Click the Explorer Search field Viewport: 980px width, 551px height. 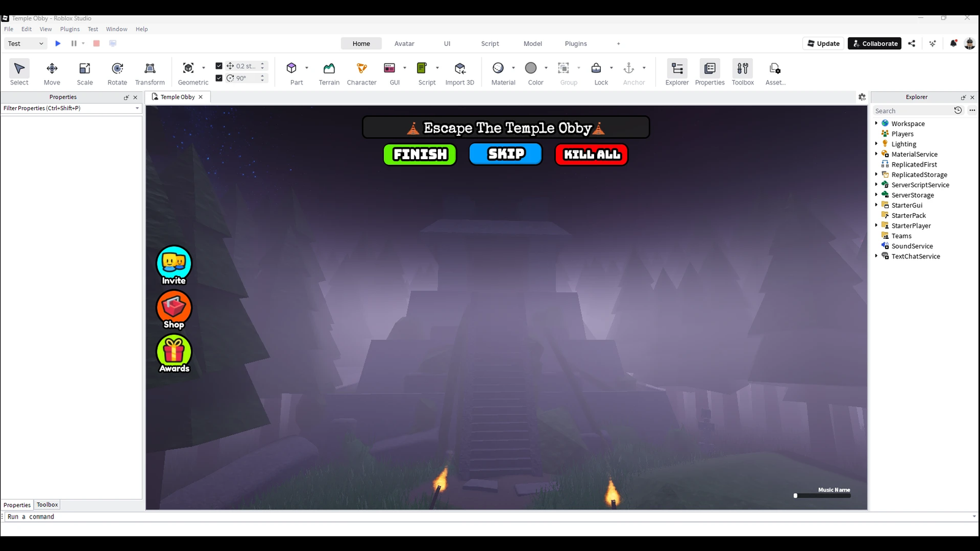click(913, 110)
